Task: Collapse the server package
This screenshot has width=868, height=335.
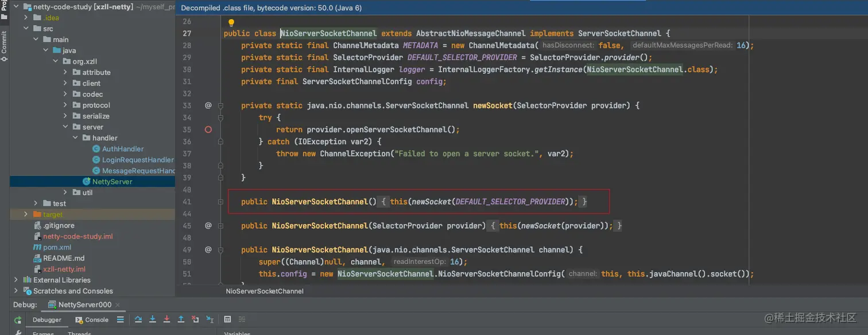Action: click(65, 127)
